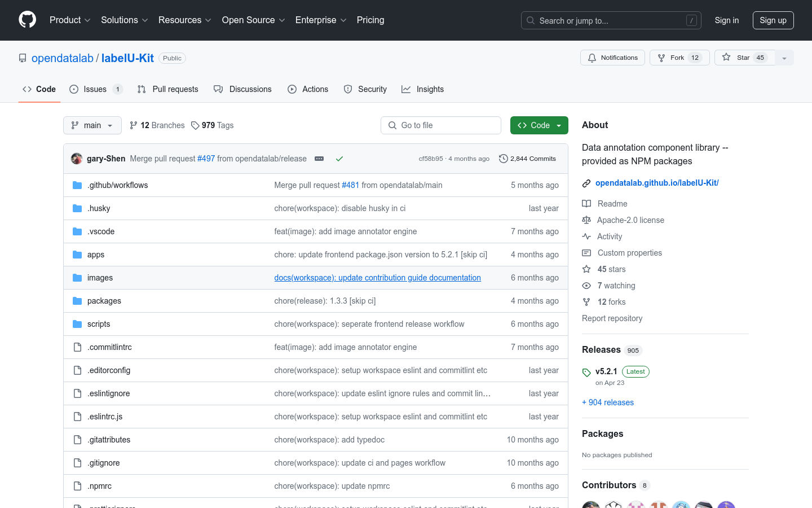View 2,844 Commits history

click(x=527, y=159)
